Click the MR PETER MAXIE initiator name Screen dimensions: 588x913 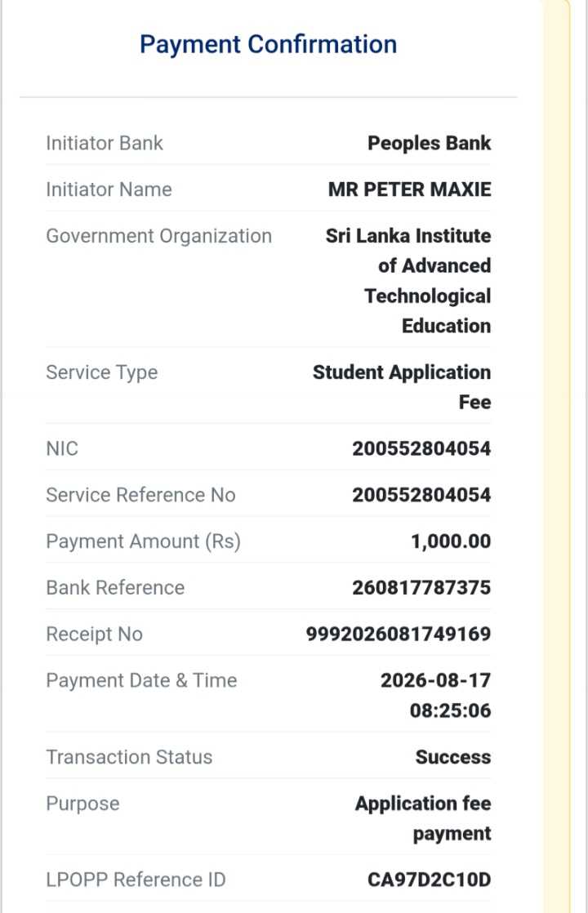(x=409, y=189)
